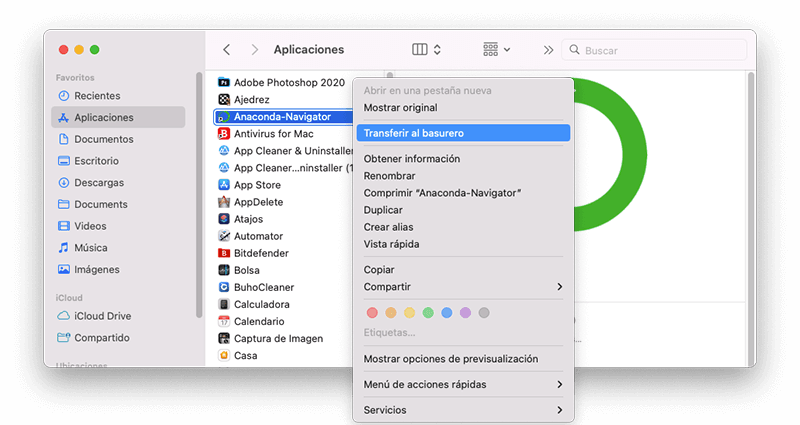Viewport: 800px width, 425px height.
Task: Open the column view switcher
Action: [x=426, y=49]
